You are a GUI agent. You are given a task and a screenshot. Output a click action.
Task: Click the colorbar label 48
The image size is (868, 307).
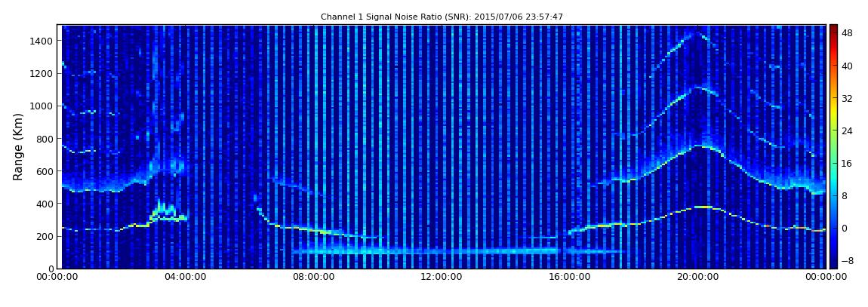pos(847,33)
